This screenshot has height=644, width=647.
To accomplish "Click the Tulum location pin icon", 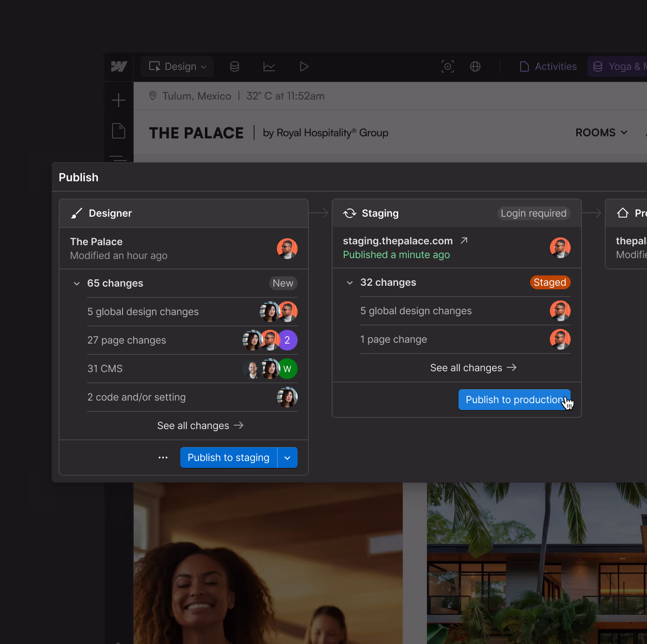I will tap(153, 96).
